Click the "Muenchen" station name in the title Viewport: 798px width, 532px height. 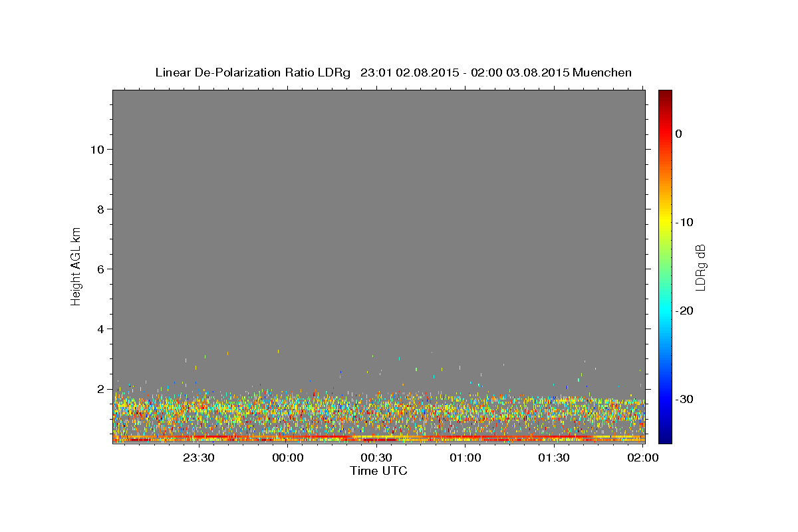click(602, 72)
